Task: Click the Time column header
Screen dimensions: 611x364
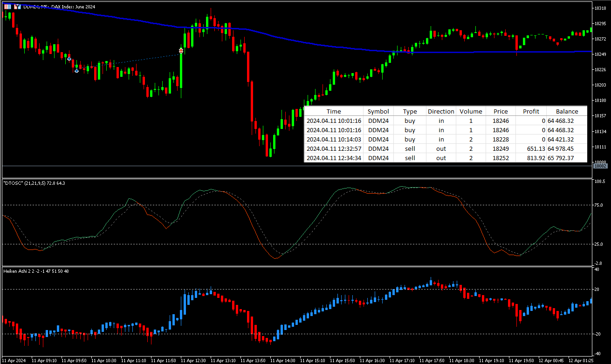Action: [x=334, y=111]
